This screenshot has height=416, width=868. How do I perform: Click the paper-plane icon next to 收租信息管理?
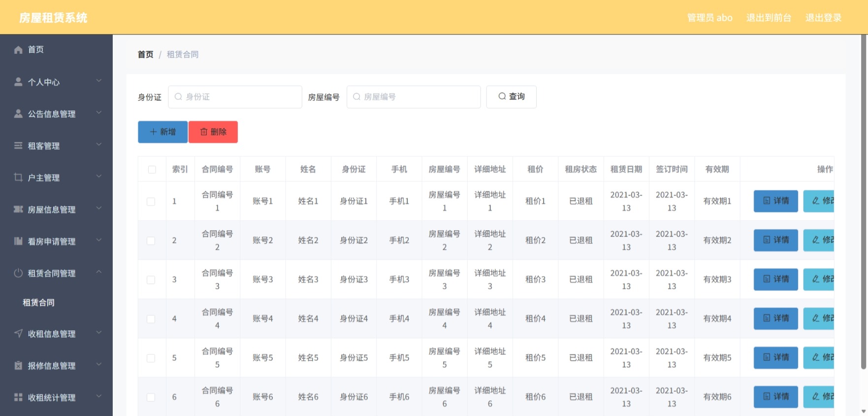18,334
